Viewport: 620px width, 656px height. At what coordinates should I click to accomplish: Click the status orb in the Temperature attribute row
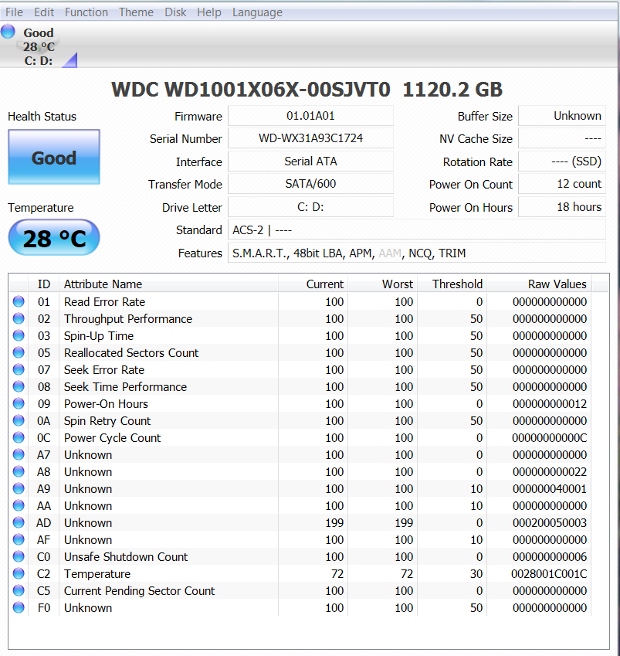tap(19, 574)
